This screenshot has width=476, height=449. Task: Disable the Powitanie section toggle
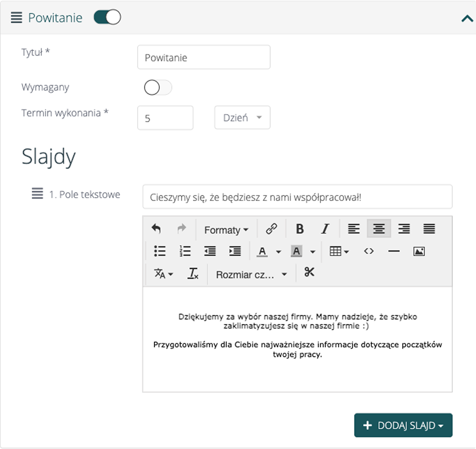tap(107, 17)
